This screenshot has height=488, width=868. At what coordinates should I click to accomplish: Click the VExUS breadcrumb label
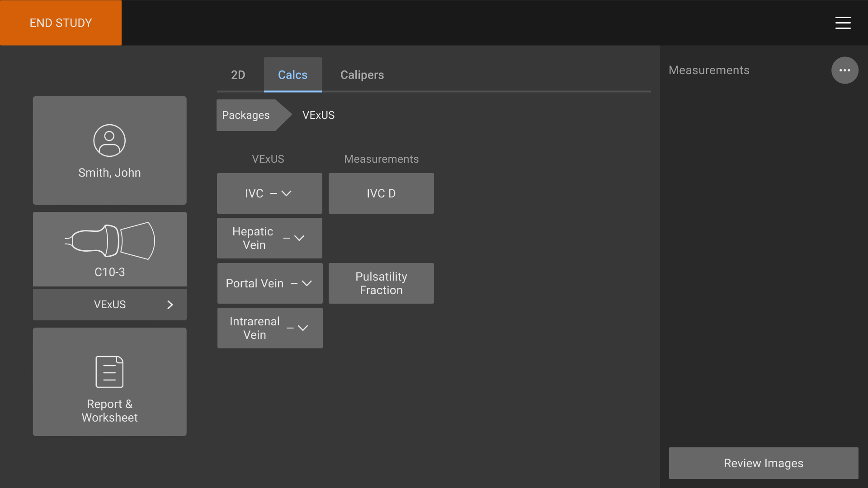pyautogui.click(x=318, y=115)
